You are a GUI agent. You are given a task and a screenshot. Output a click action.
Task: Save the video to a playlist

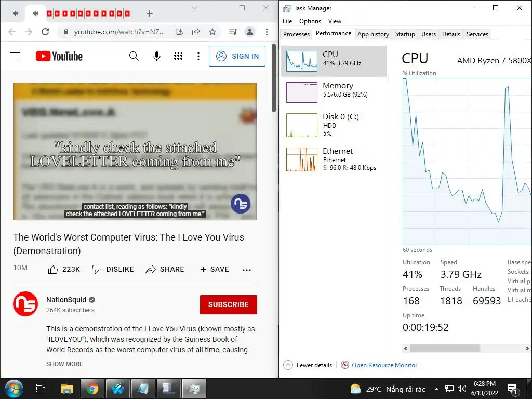pyautogui.click(x=212, y=270)
